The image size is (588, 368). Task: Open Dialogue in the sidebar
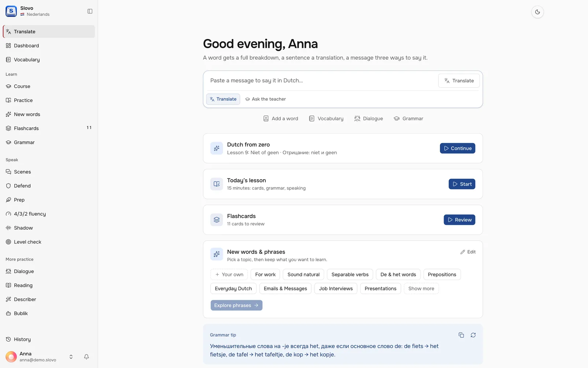click(x=49, y=271)
